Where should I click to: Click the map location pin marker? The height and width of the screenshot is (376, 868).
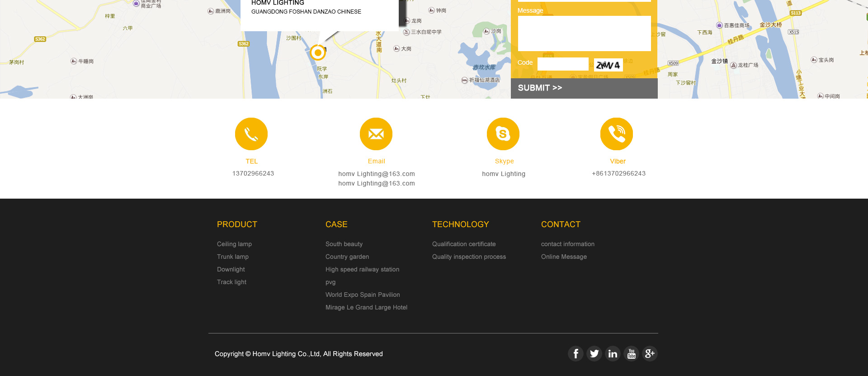pos(318,53)
